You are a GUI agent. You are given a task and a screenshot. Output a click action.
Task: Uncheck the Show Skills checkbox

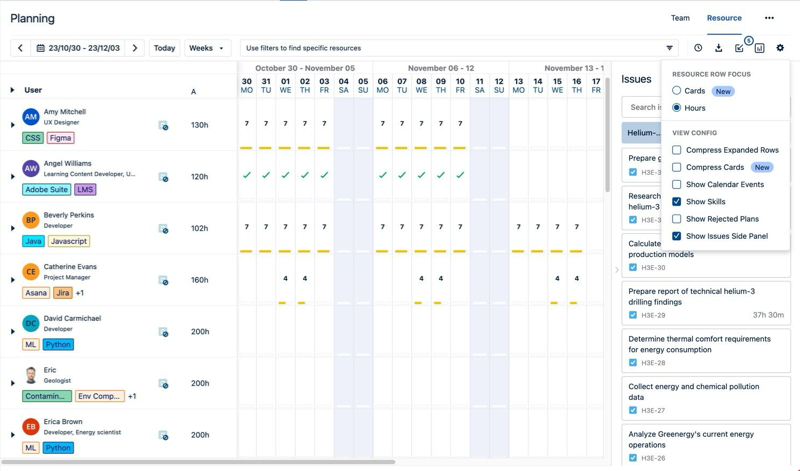tap(677, 202)
